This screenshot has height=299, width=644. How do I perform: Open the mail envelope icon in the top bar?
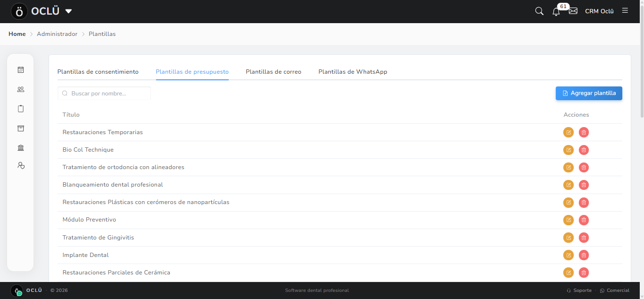point(573,11)
